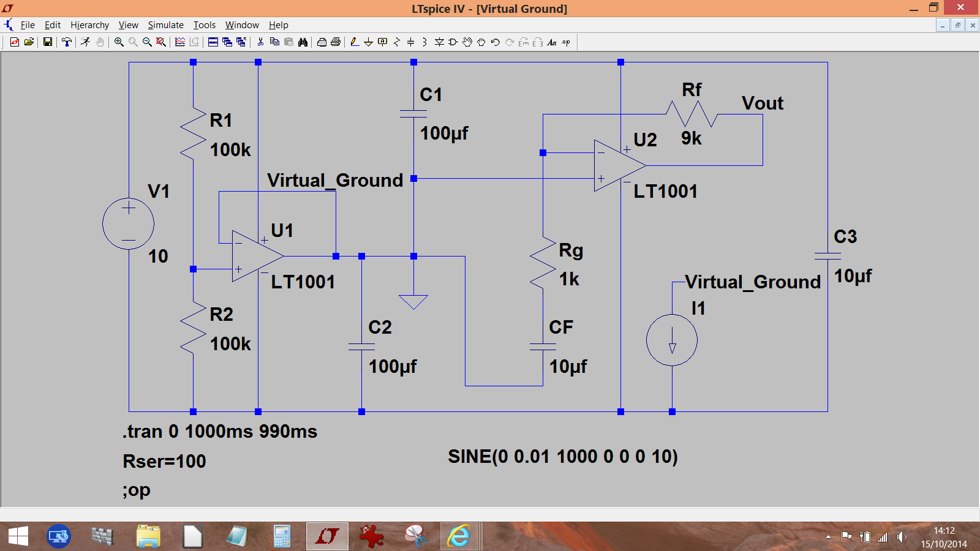Screen dimensions: 980x551
Task: Open the Window menu
Action: (x=242, y=25)
